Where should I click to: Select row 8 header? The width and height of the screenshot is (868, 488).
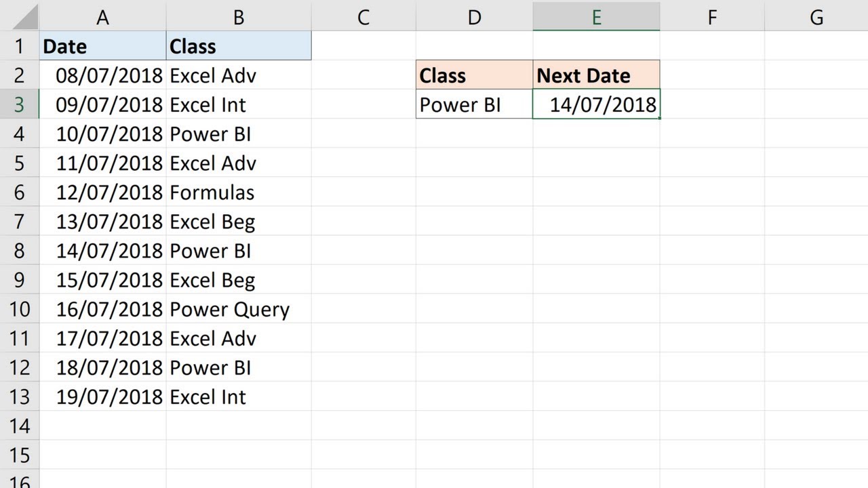19,250
